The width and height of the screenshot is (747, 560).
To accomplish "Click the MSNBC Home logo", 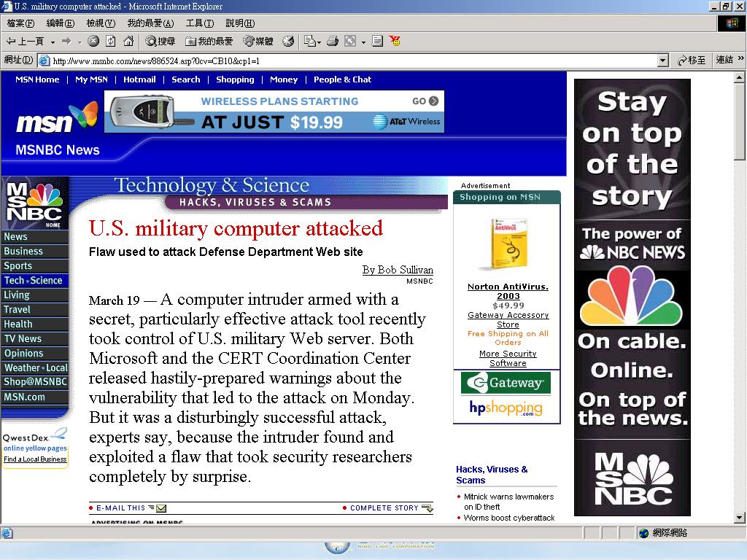I will pyautogui.click(x=35, y=203).
